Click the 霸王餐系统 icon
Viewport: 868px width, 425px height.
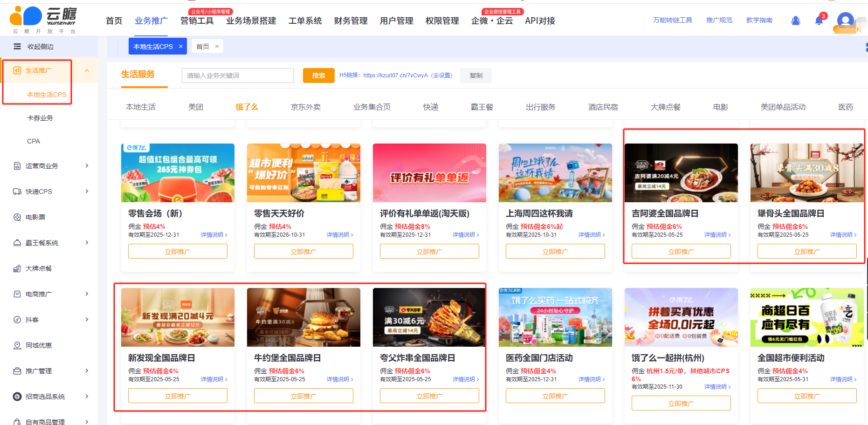(17, 243)
